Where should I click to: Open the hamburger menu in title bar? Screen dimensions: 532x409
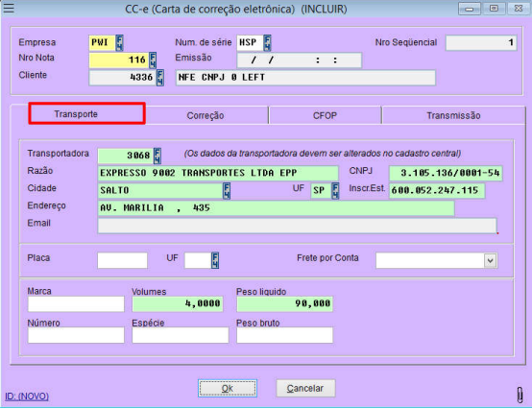click(9, 8)
